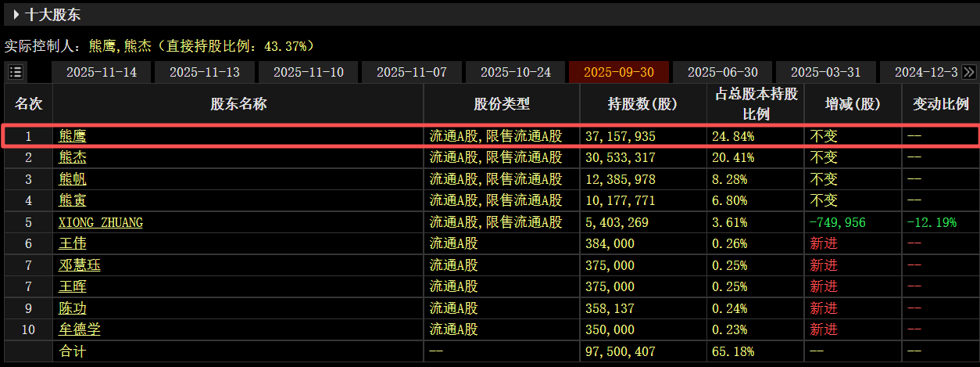Open shareholder link 陈功
The height and width of the screenshot is (367, 980).
pyautogui.click(x=73, y=308)
